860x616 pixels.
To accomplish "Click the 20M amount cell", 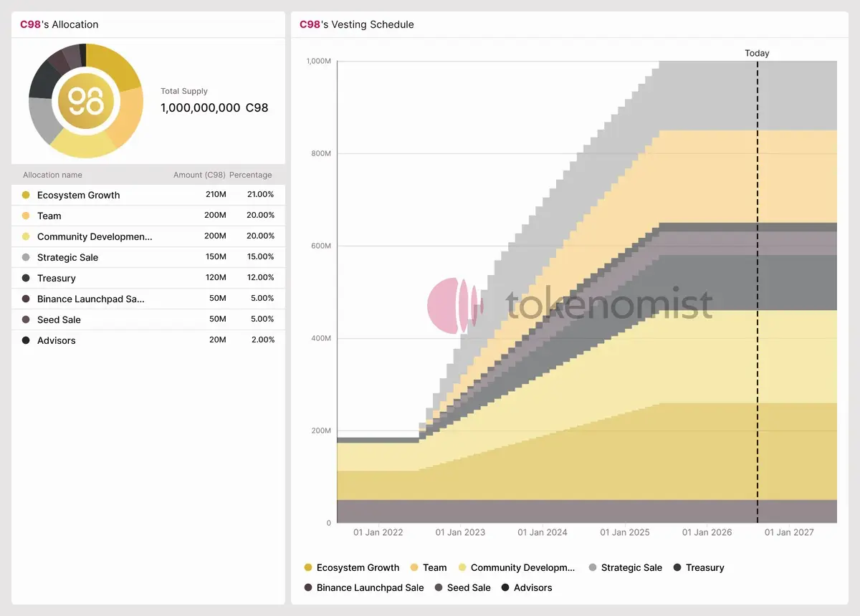I will (x=218, y=340).
